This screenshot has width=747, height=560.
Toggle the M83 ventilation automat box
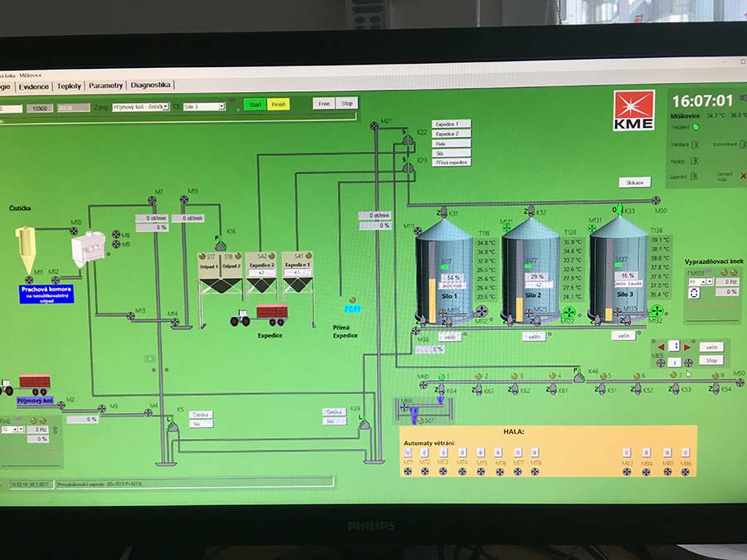[x=627, y=452]
